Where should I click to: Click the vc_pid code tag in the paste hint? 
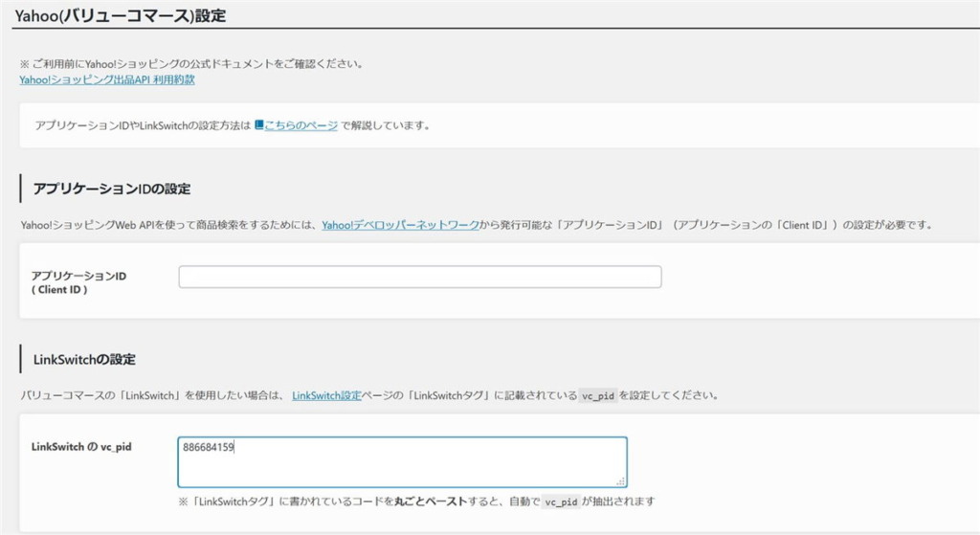click(561, 502)
